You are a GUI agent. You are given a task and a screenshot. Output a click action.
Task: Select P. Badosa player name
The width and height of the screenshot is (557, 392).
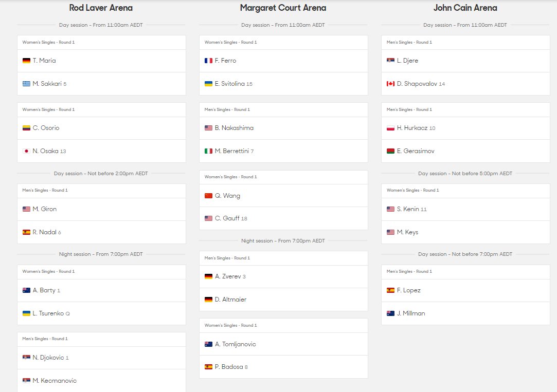coord(229,367)
